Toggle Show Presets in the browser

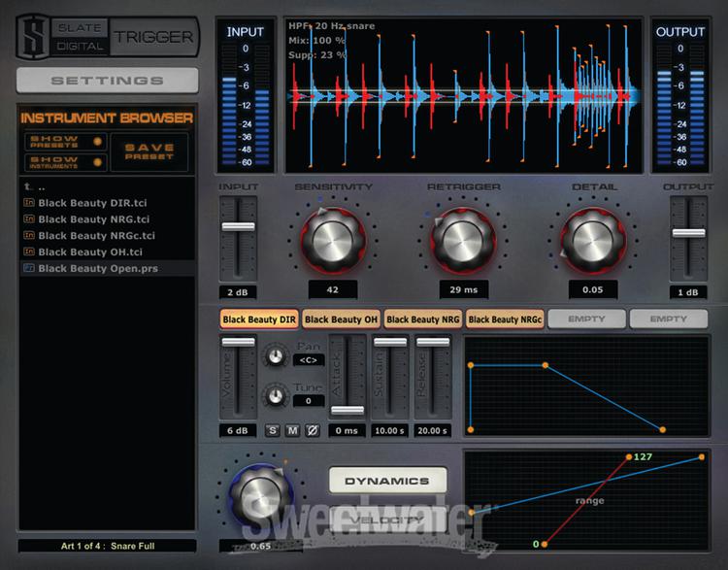point(65,141)
